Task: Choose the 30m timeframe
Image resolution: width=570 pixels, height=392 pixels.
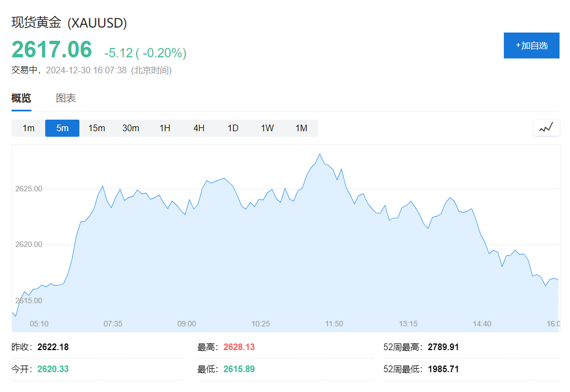Action: (131, 128)
